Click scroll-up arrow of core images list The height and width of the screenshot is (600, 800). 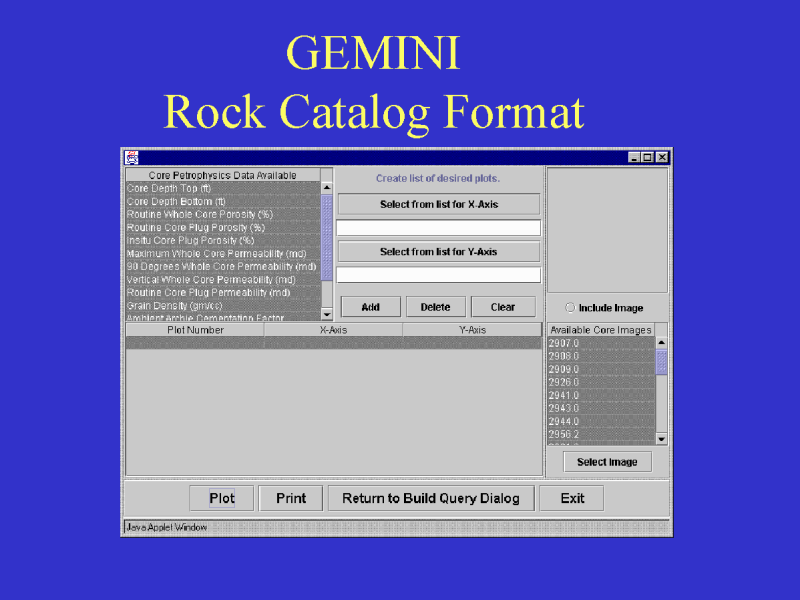662,342
